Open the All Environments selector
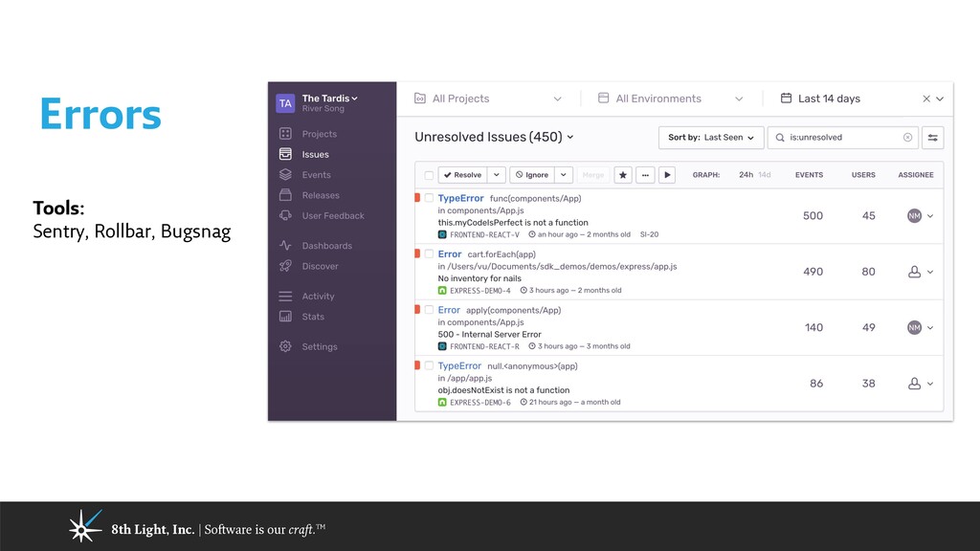980x551 pixels. 671,99
